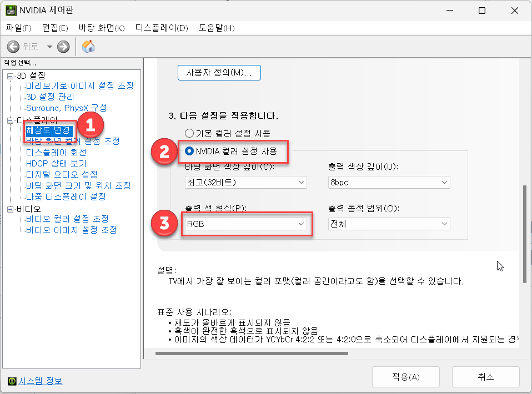Open the 바탕 화면(K) menu
Viewport: 532px width, 394px height.
coord(102,28)
